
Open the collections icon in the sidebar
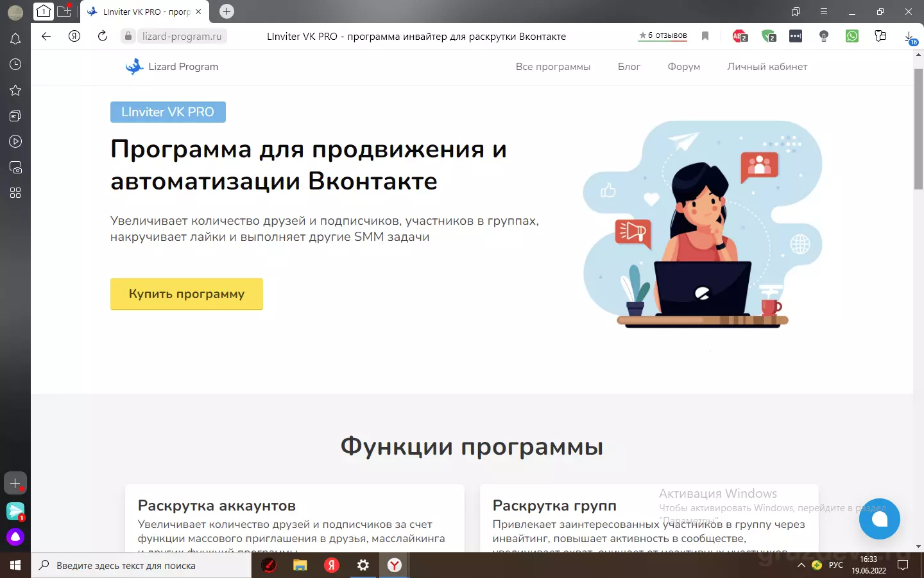click(x=15, y=116)
